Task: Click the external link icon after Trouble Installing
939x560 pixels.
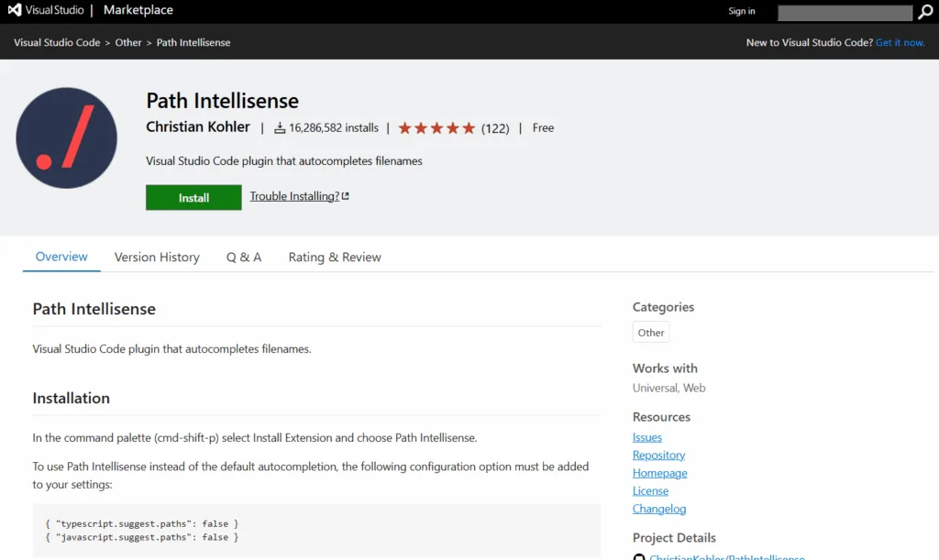Action: [346, 195]
